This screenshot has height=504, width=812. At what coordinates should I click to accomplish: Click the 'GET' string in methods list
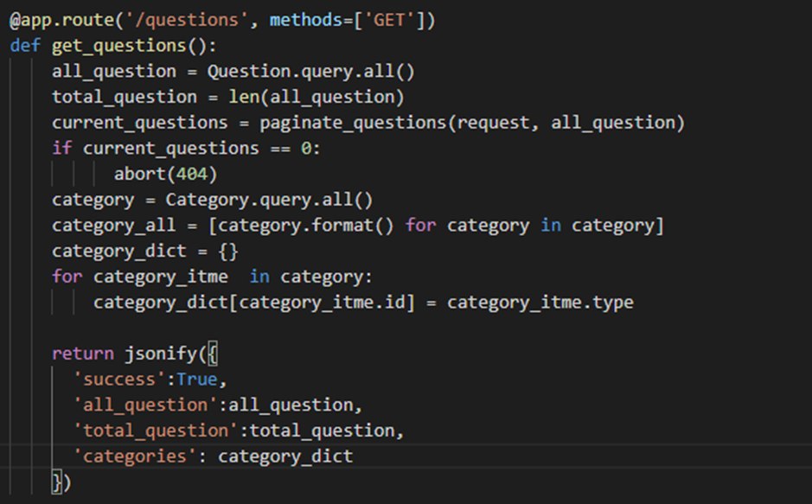389,20
